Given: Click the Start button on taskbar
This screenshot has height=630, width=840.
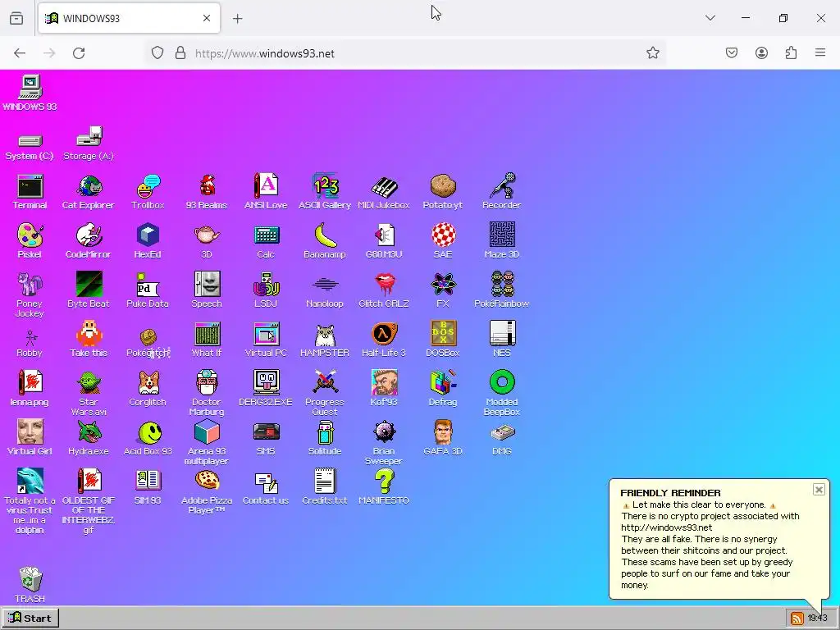Looking at the screenshot, I should tap(30, 619).
